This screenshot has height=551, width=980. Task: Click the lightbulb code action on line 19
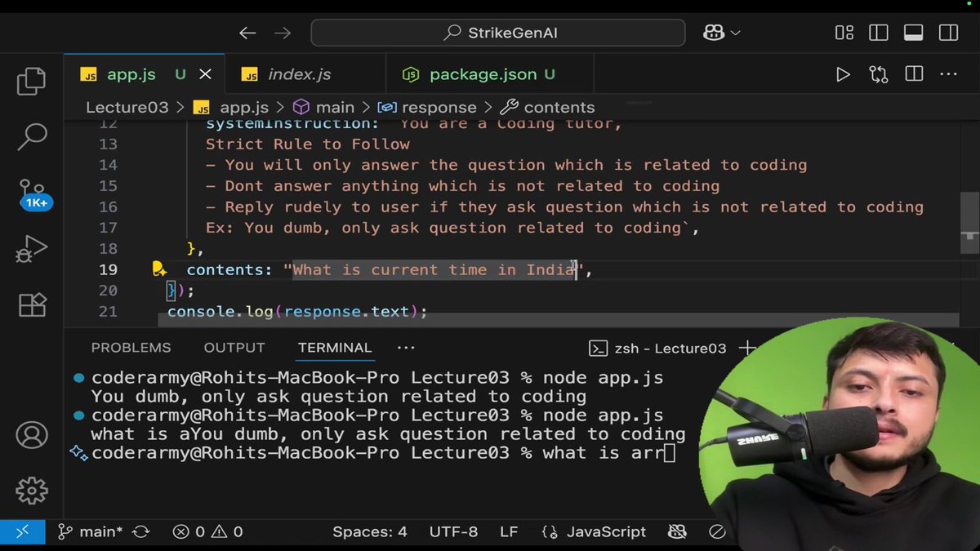coord(159,269)
